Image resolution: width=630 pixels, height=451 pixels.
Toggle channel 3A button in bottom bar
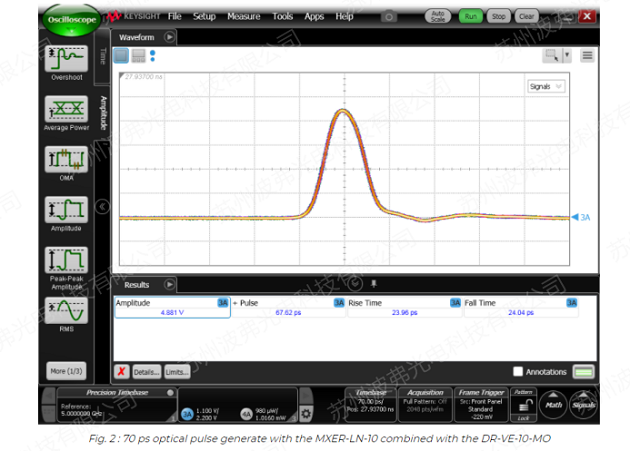point(186,413)
